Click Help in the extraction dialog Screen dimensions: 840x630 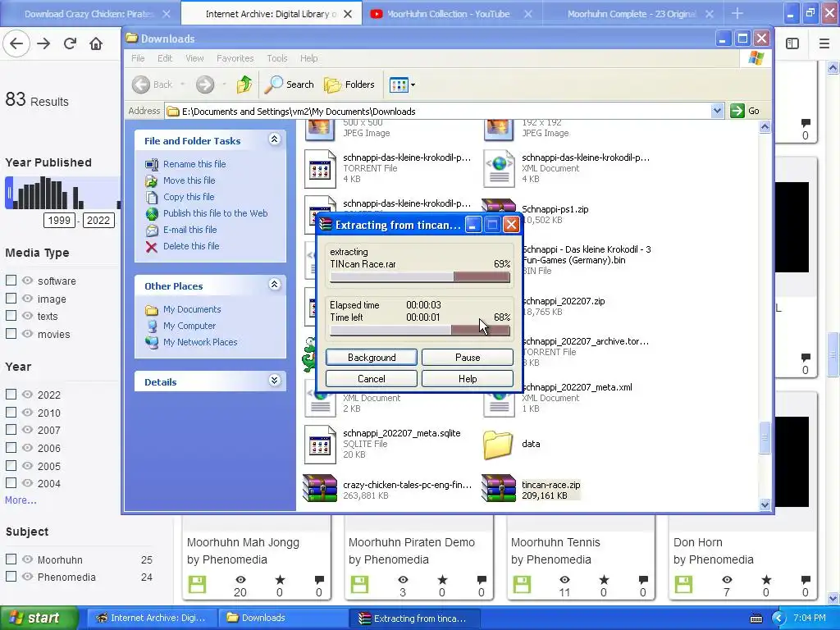click(x=467, y=379)
